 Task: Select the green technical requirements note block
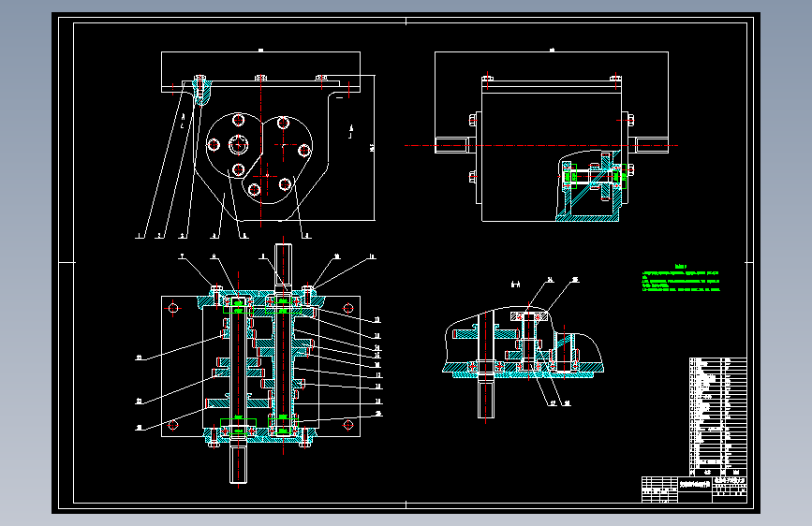coord(681,279)
